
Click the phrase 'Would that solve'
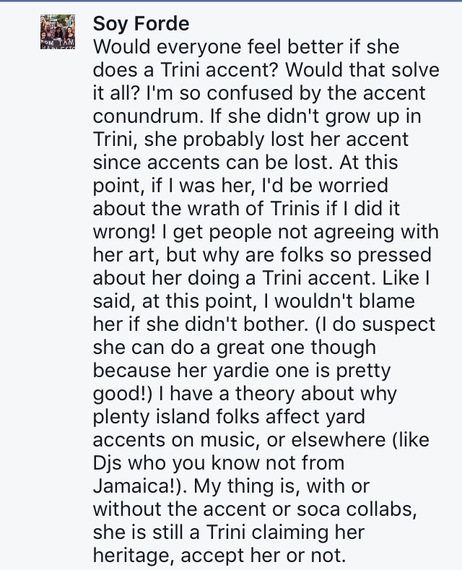click(362, 70)
